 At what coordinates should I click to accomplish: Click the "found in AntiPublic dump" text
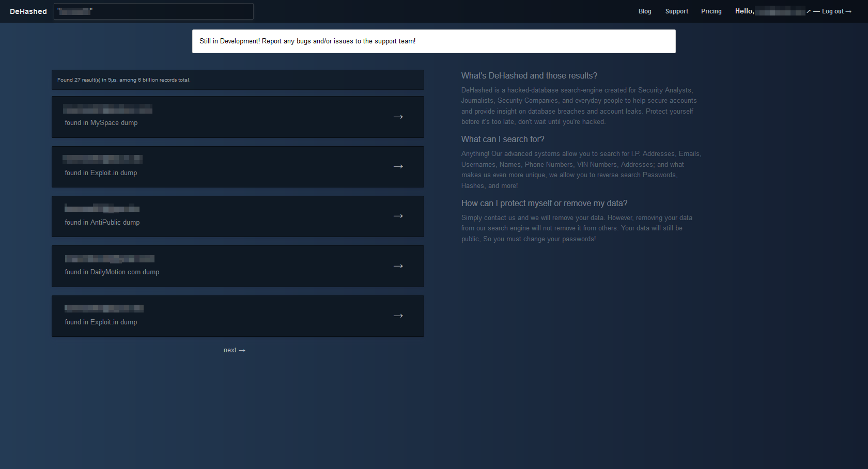coord(102,223)
